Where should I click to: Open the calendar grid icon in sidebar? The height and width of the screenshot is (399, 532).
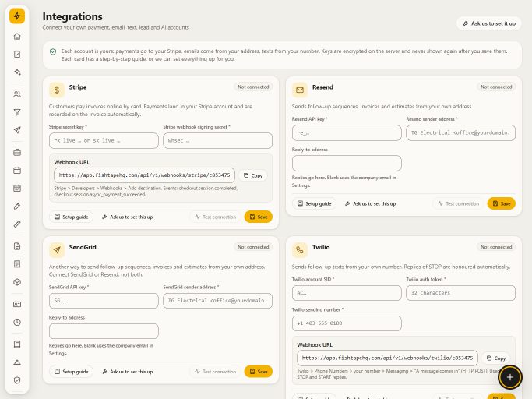pos(17,188)
